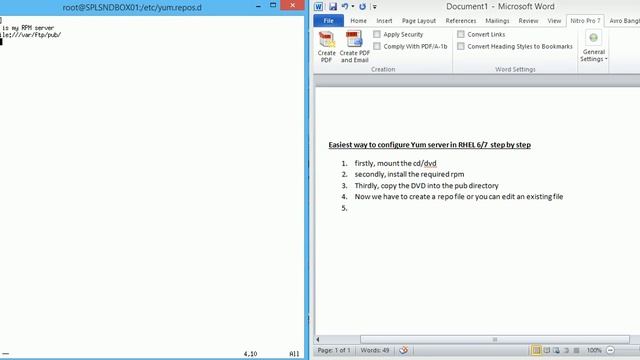Image resolution: width=640 pixels, height=360 pixels.
Task: Click the Create PDF and Email icon
Action: [354, 47]
